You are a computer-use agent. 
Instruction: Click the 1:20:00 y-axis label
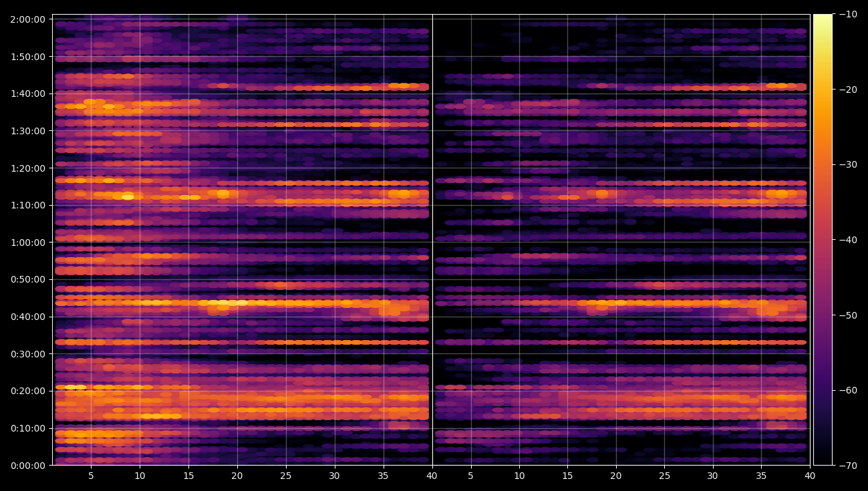pyautogui.click(x=27, y=168)
